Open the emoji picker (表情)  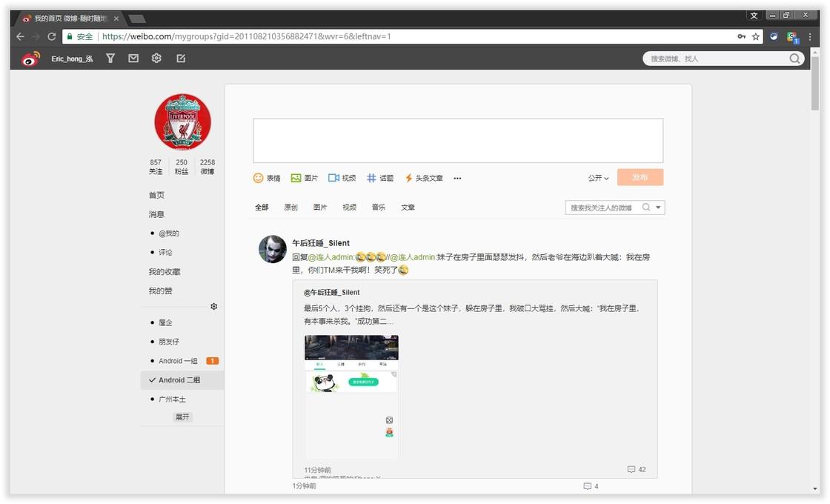[x=266, y=178]
